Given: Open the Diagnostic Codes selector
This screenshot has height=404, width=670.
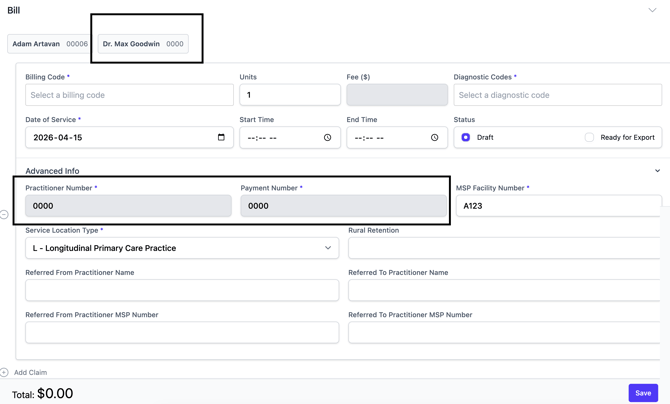Looking at the screenshot, I should pyautogui.click(x=557, y=95).
